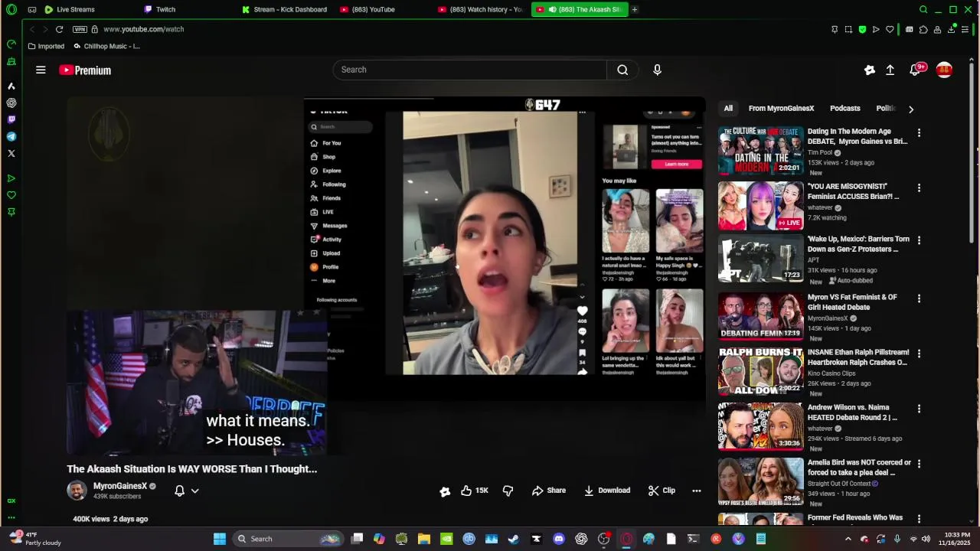Screen dimensions: 980x551
Task: Open File Explorer from the taskbar
Action: 424,539
